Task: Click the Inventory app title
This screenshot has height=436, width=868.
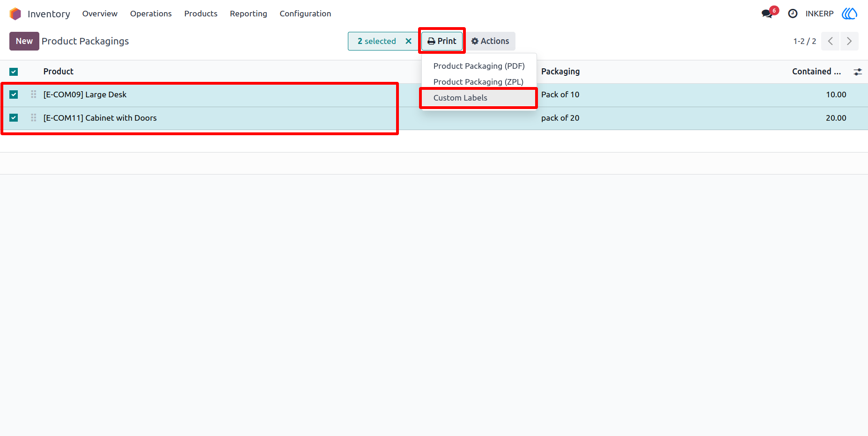Action: (x=49, y=14)
